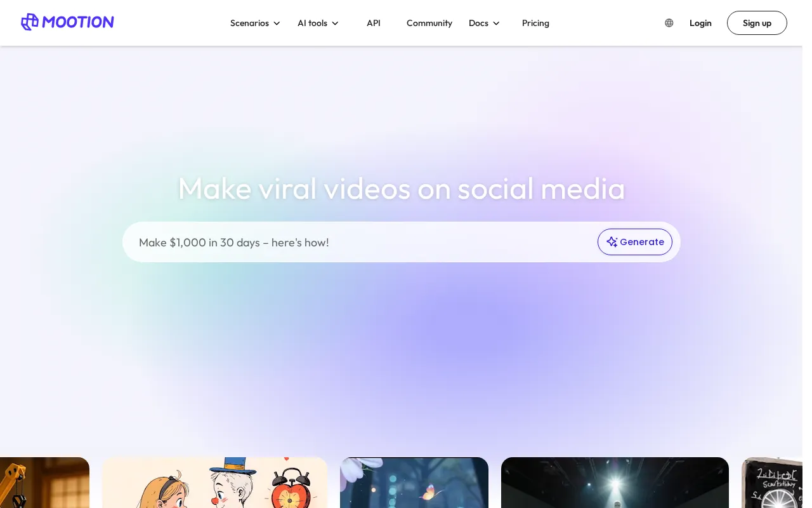Image resolution: width=812 pixels, height=508 pixels.
Task: Click the Generate button
Action: tap(634, 242)
